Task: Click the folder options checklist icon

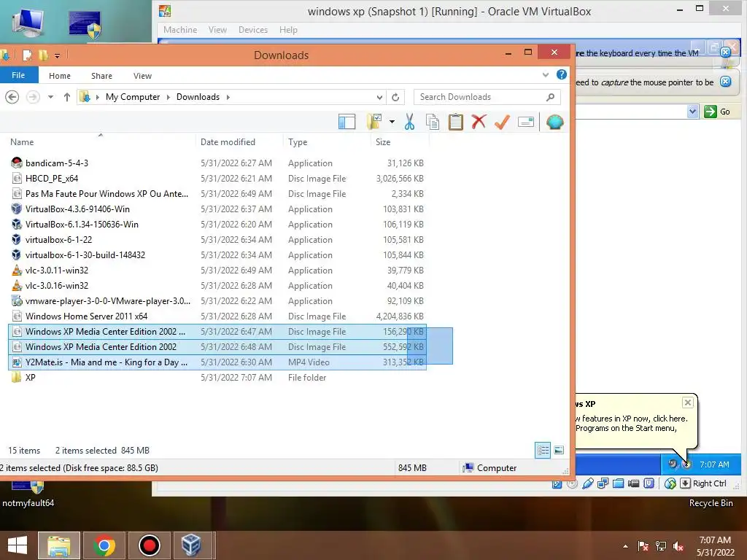Action: click(x=374, y=122)
